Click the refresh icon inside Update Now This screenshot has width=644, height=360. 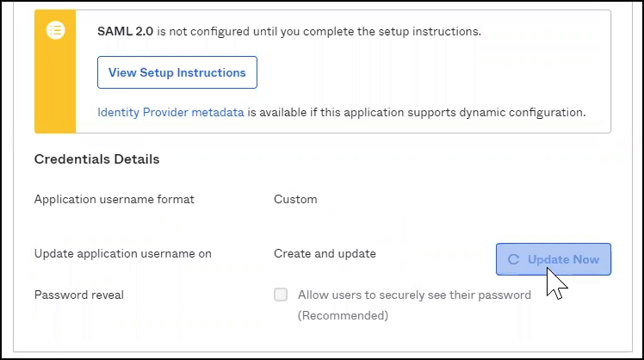click(514, 259)
